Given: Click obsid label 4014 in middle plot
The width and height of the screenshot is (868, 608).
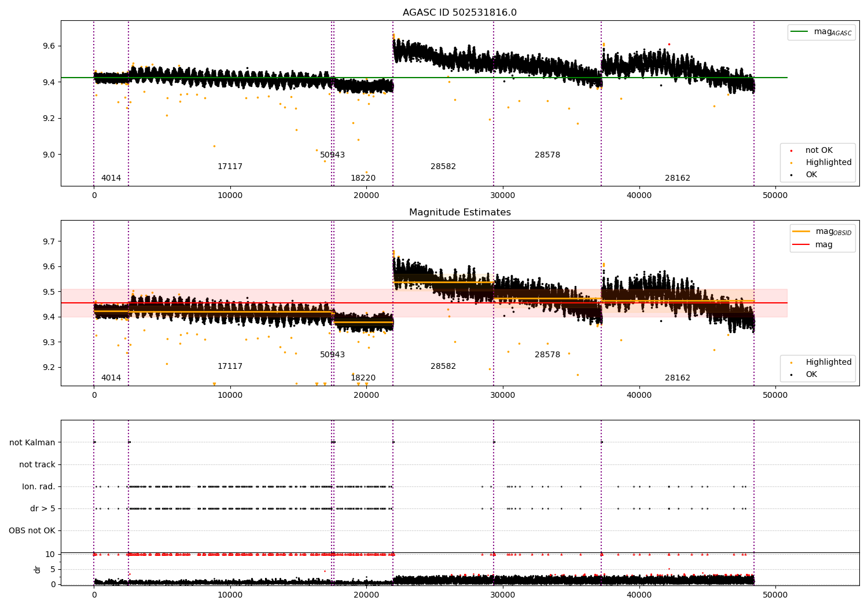Looking at the screenshot, I should [111, 378].
